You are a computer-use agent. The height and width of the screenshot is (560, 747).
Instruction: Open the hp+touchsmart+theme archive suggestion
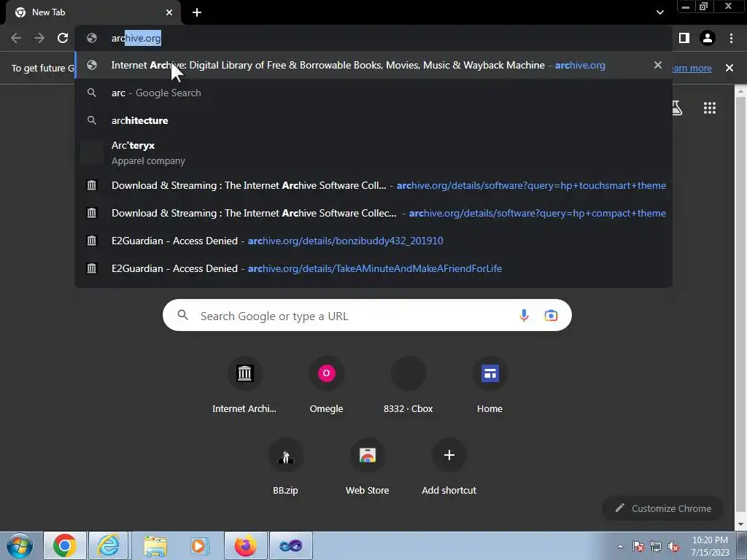[373, 186]
